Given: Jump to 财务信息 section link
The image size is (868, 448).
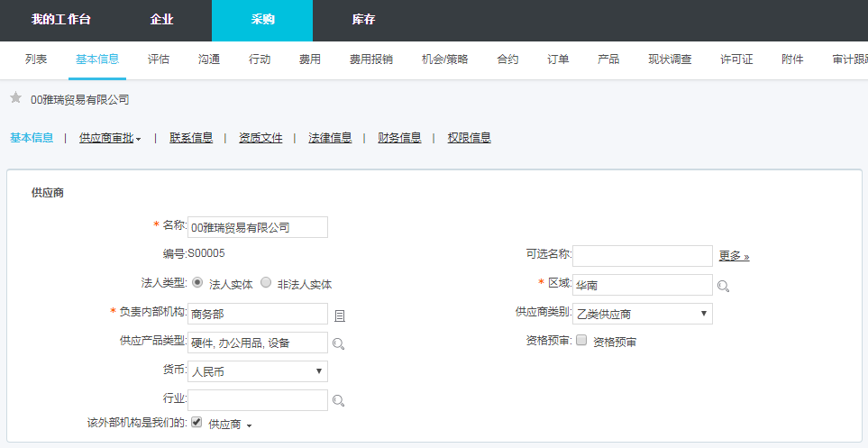Looking at the screenshot, I should [x=399, y=138].
